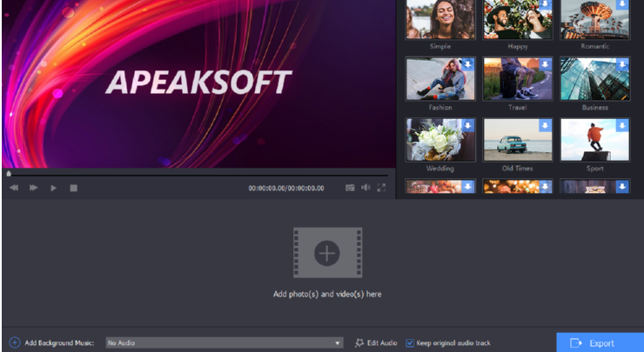644x352 pixels.
Task: Click the Add photo(s) and video(s) here text
Action: [x=327, y=294]
